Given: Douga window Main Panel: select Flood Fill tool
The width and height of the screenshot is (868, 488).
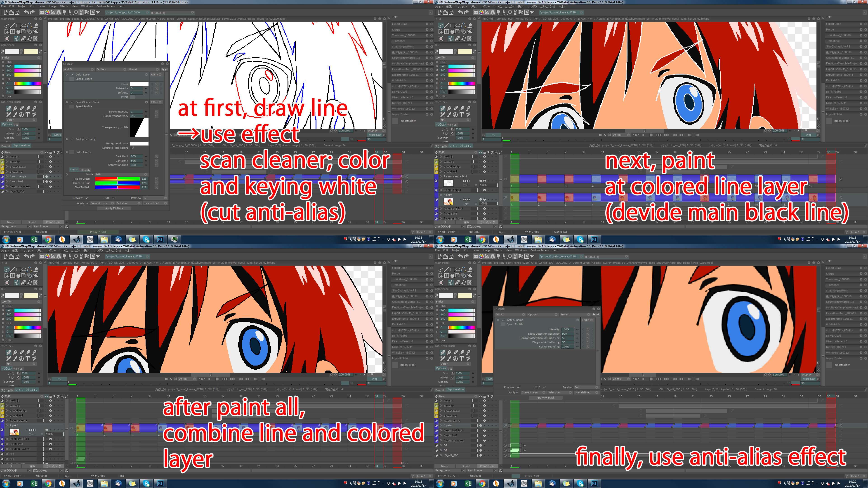Looking at the screenshot, I should (36, 25).
